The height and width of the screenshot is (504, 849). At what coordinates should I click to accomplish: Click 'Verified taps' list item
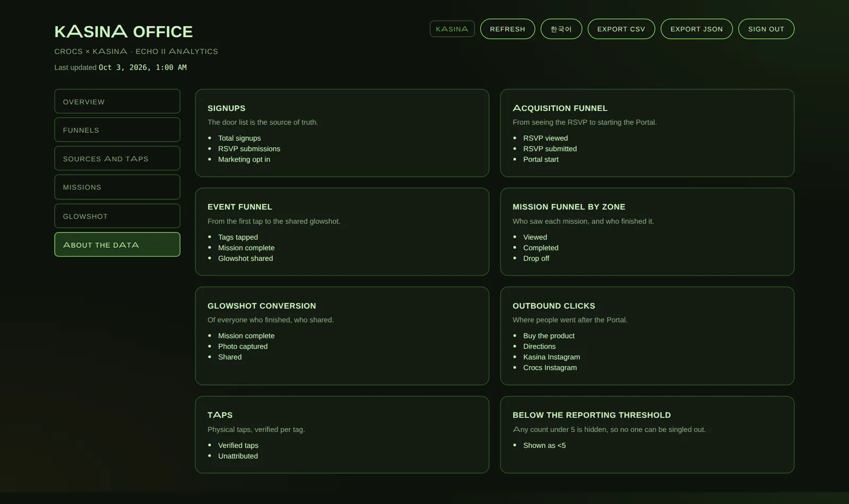pos(238,446)
